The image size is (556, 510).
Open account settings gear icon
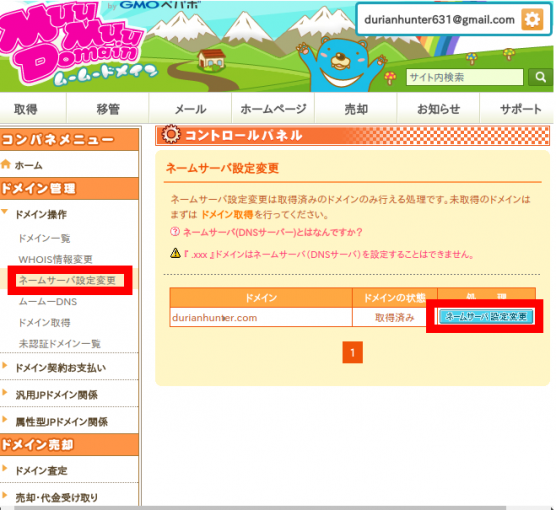point(532,20)
